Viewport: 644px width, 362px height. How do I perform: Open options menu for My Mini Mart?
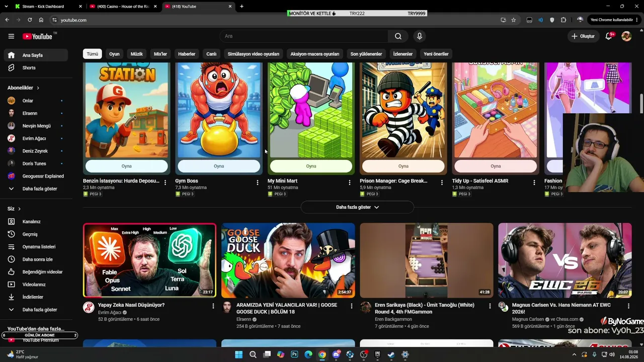coord(350,182)
